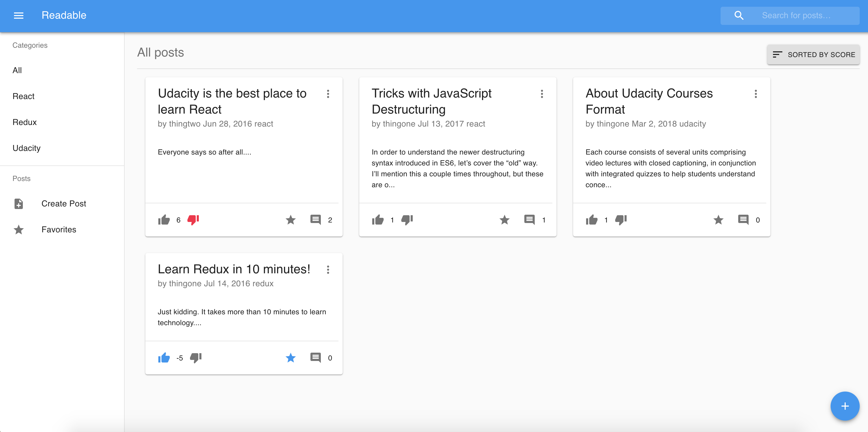868x432 pixels.
Task: Open the Sorted by Score sort menu
Action: [x=813, y=54]
